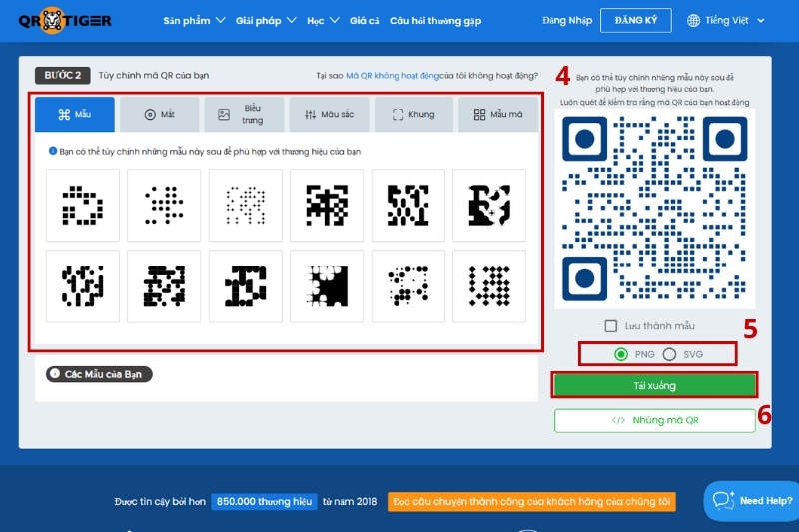Choose the fifth pattern in first row

[x=408, y=206]
